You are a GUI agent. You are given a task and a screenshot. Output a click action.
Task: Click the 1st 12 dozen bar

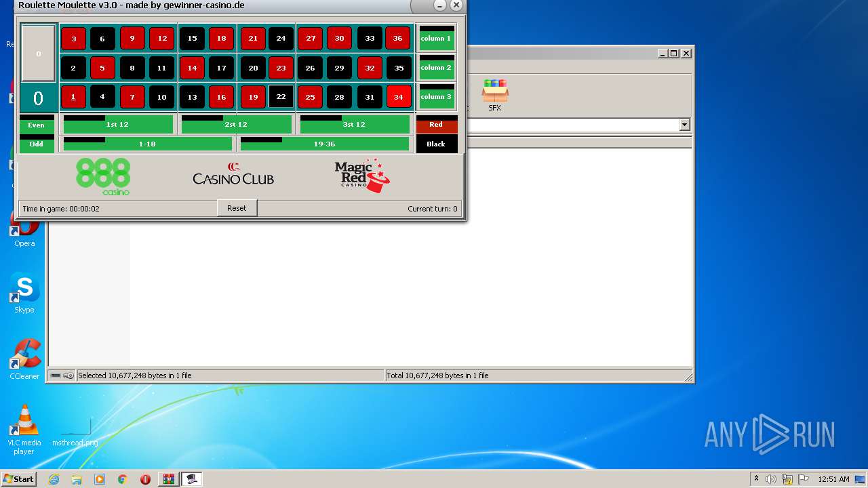pyautogui.click(x=118, y=125)
